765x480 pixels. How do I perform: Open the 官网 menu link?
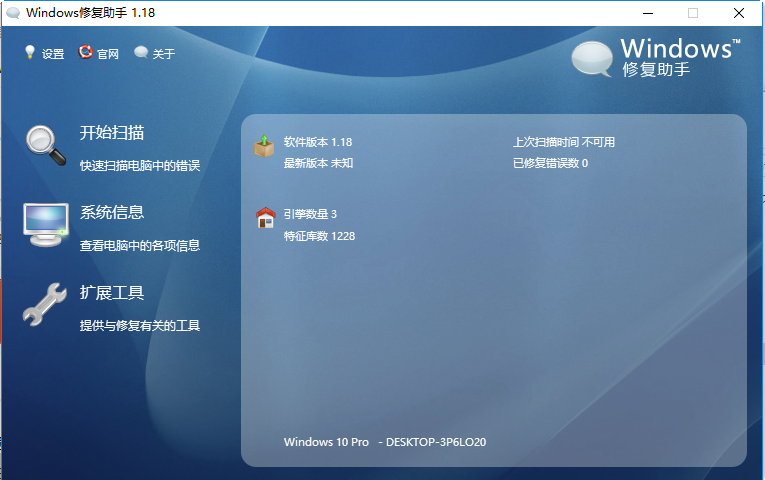[x=108, y=54]
